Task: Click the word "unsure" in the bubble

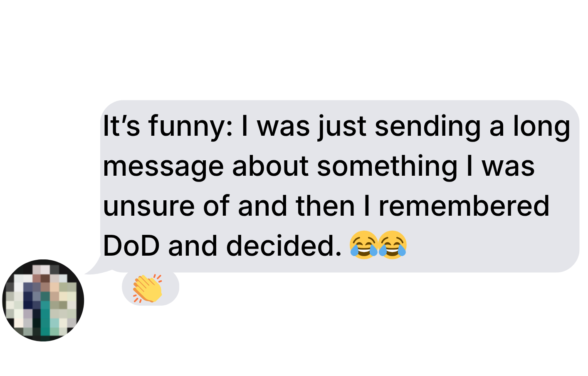Action: point(149,207)
